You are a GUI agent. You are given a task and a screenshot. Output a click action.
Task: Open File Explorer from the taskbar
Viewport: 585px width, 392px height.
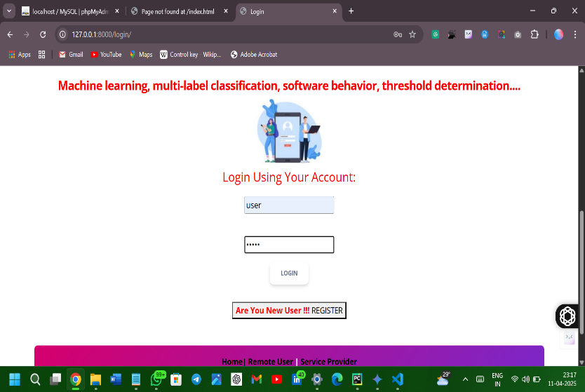(x=96, y=379)
